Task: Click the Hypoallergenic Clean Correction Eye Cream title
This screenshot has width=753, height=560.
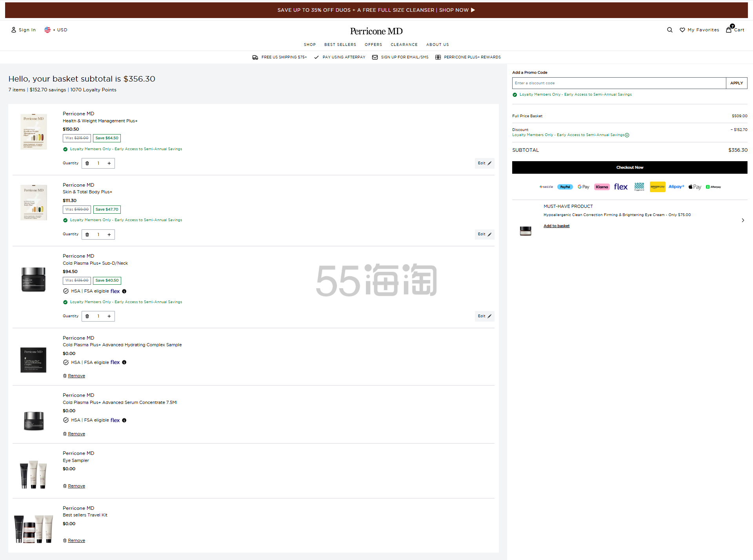Action: (617, 215)
